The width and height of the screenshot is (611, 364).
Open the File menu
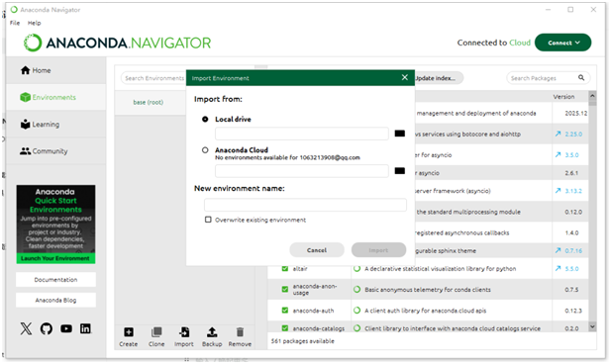click(x=15, y=23)
